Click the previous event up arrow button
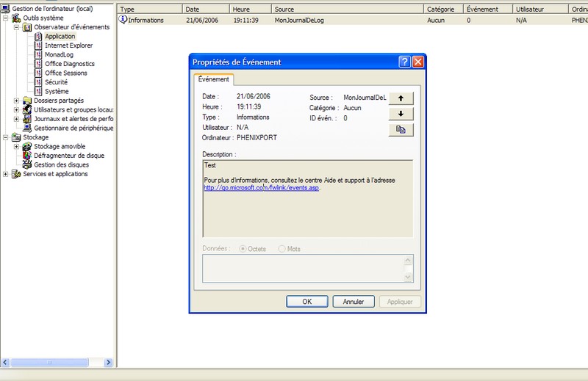 (401, 98)
